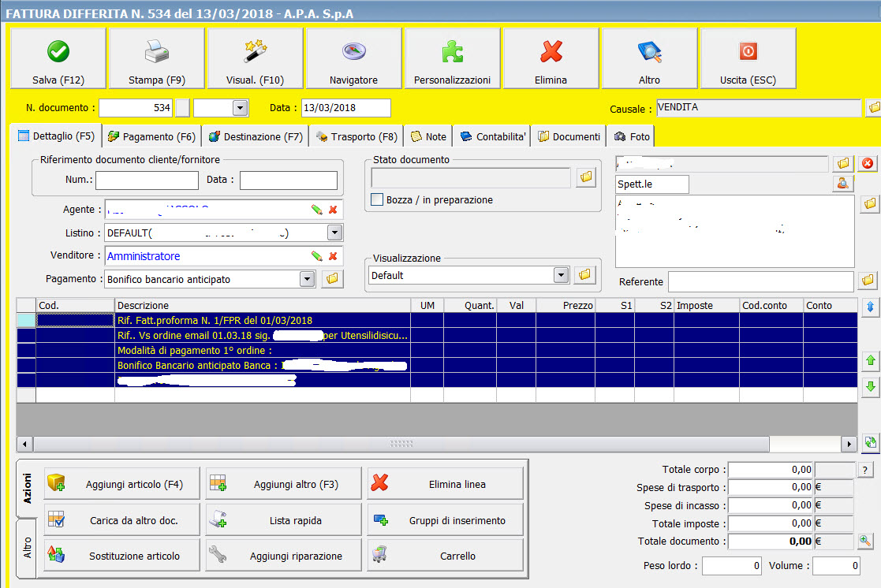The image size is (881, 588).
Task: Open Visual. (F10) preview wand button
Action: 255,58
